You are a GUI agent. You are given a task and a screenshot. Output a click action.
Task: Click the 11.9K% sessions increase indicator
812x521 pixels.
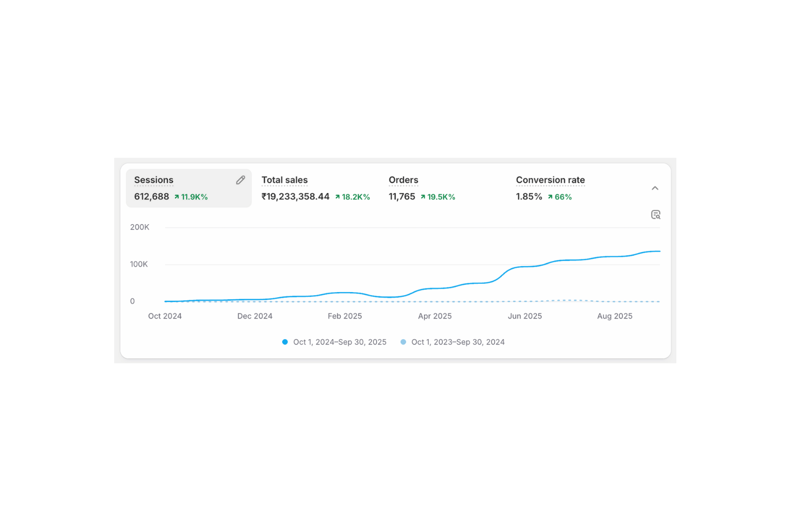pyautogui.click(x=191, y=197)
